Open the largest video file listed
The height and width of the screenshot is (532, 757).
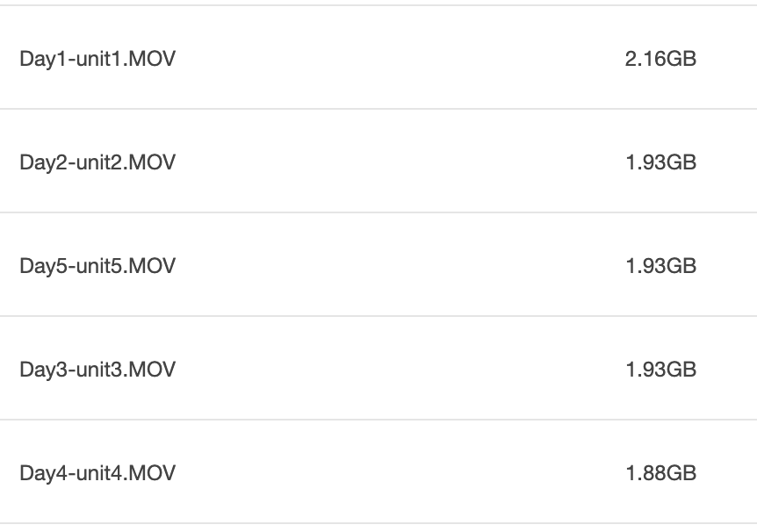[x=97, y=60]
